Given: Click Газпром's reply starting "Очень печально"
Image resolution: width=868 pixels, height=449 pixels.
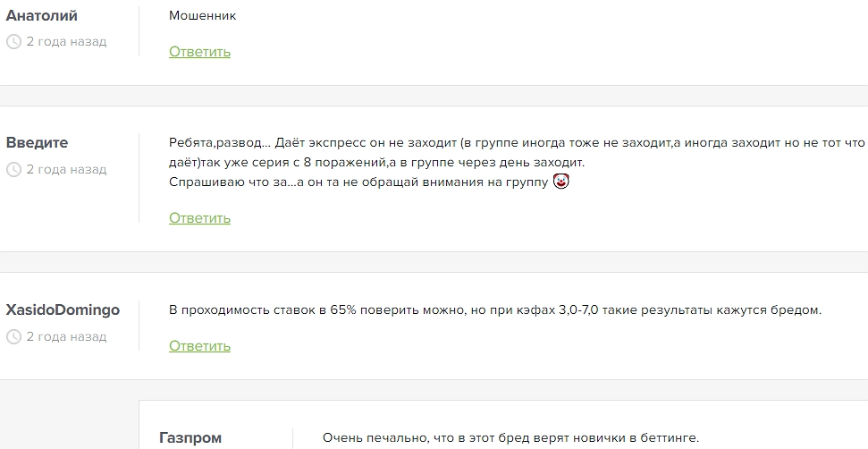Looking at the screenshot, I should coord(510,438).
